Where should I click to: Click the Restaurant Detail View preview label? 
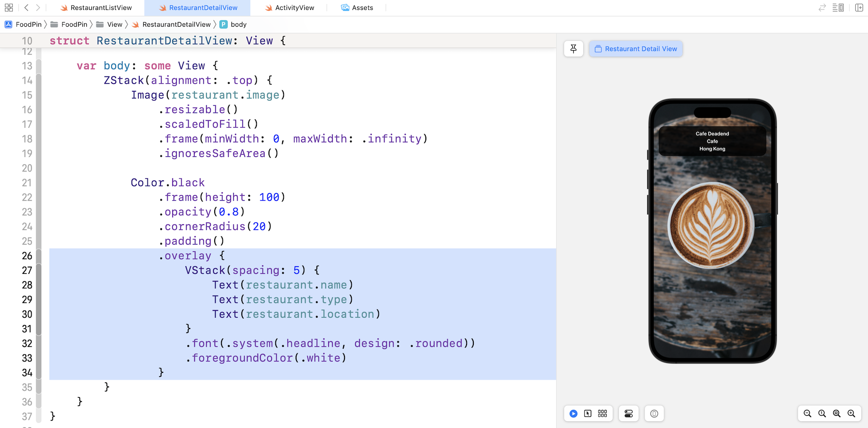pos(636,48)
